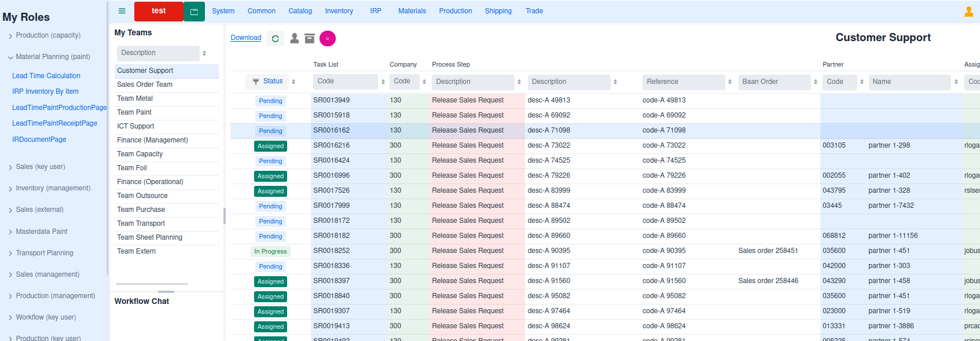The width and height of the screenshot is (980, 341).
Task: Expand Workflow (key user) role
Action: click(10, 318)
